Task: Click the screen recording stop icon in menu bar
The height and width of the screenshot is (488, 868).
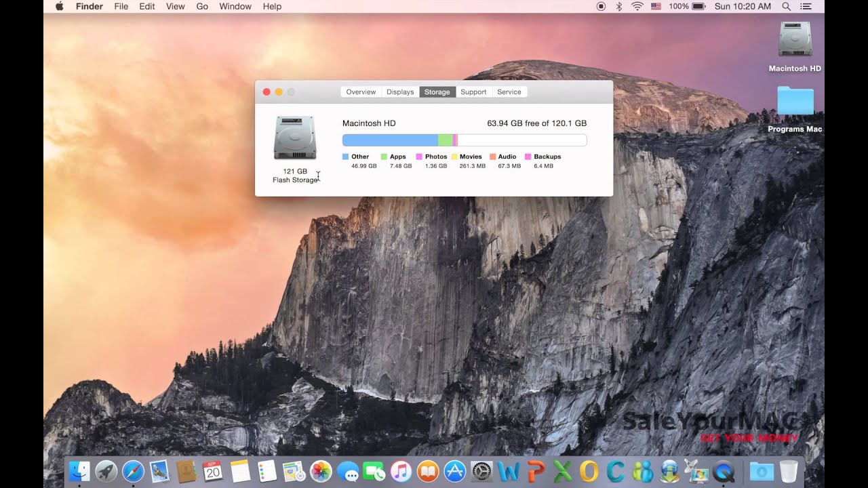Action: coord(601,6)
